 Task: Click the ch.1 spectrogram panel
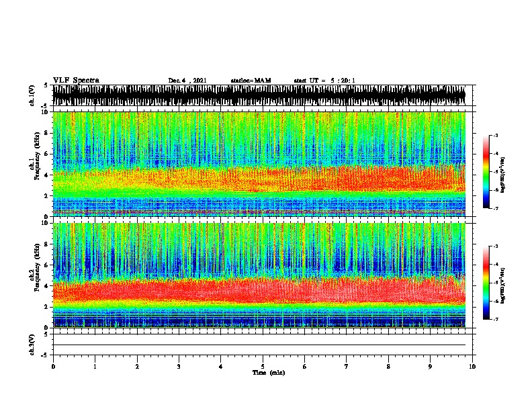pyautogui.click(x=259, y=164)
